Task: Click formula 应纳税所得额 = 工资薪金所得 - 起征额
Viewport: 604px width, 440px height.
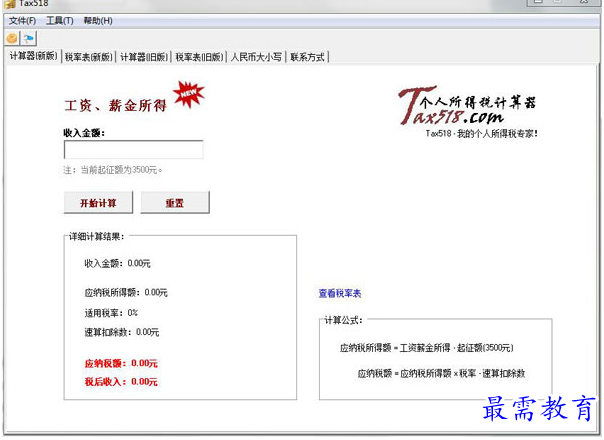Action: (x=426, y=348)
